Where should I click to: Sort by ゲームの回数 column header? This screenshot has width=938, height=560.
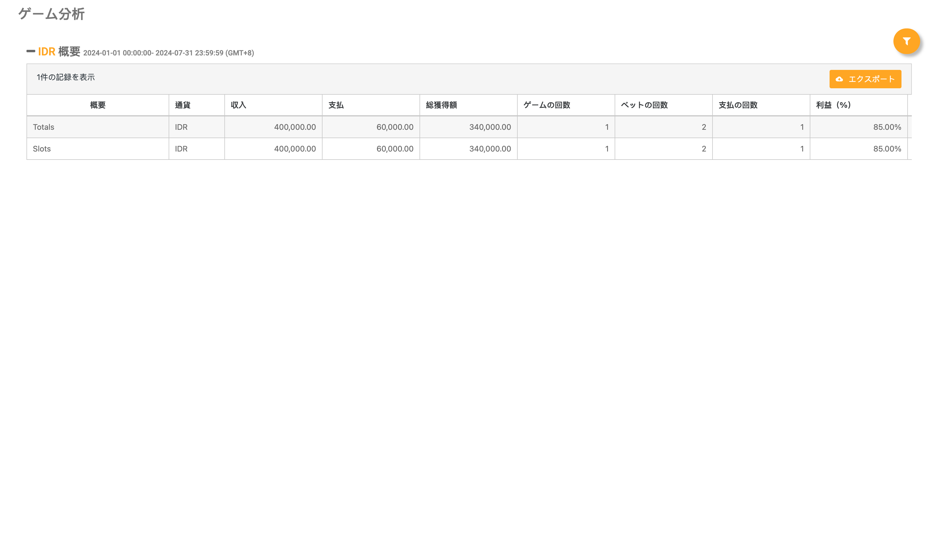click(x=546, y=105)
